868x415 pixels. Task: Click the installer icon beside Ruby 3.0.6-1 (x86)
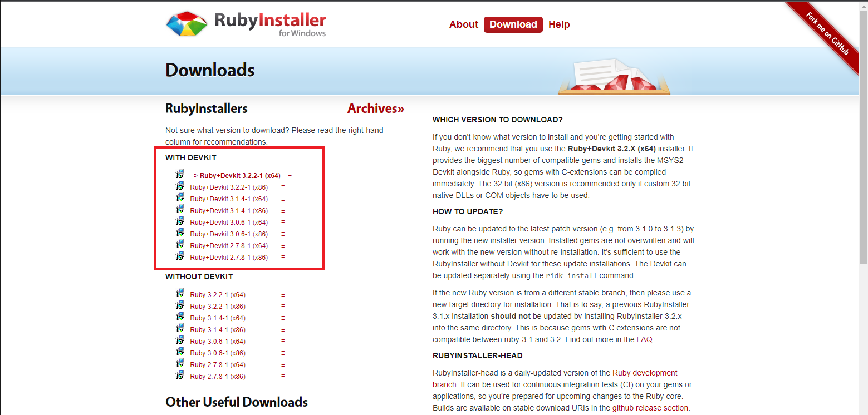click(180, 352)
